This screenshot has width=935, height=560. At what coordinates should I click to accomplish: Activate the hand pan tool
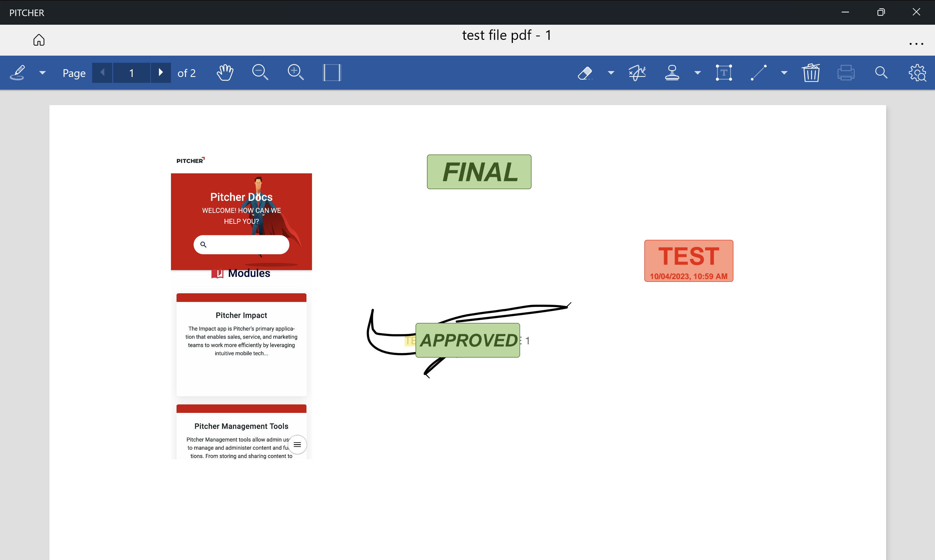[x=225, y=72]
